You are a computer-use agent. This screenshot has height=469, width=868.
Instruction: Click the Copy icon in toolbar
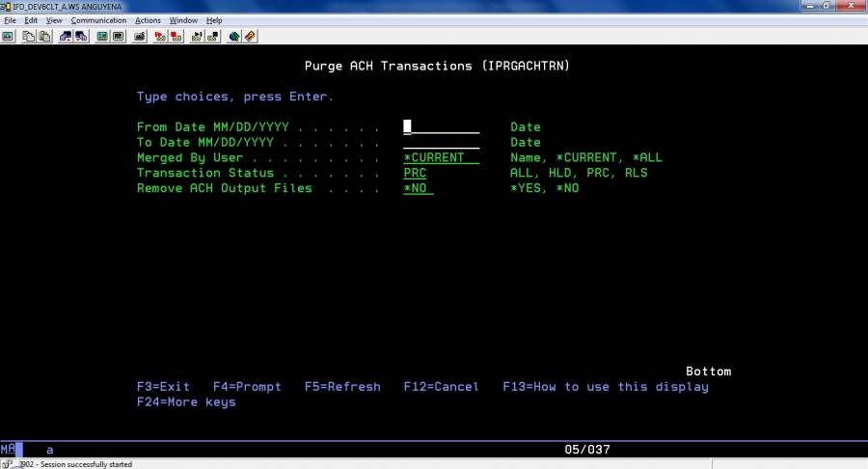[29, 37]
